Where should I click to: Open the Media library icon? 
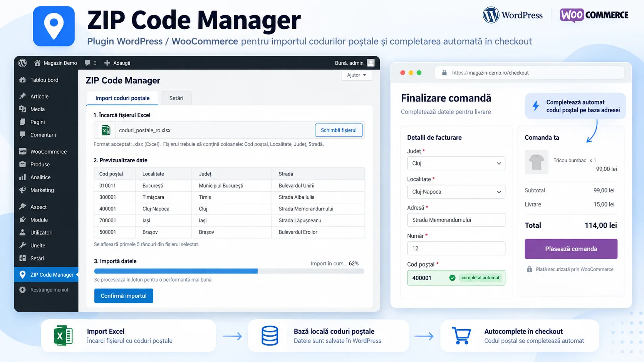[23, 109]
